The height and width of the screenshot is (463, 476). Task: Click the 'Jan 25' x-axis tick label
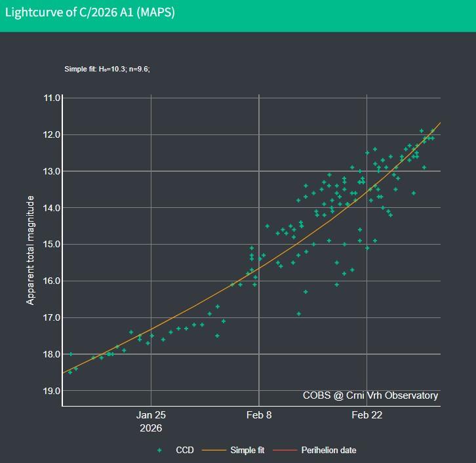[151, 415]
